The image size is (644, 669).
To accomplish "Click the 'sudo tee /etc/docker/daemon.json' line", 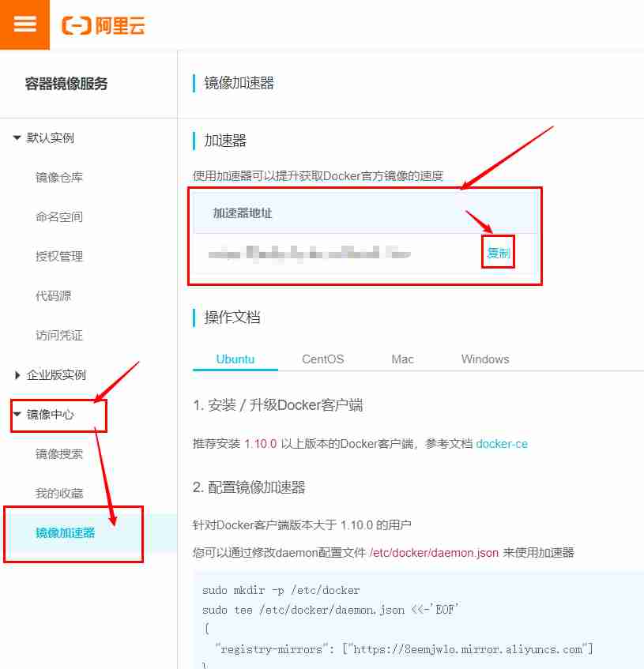I will click(330, 610).
